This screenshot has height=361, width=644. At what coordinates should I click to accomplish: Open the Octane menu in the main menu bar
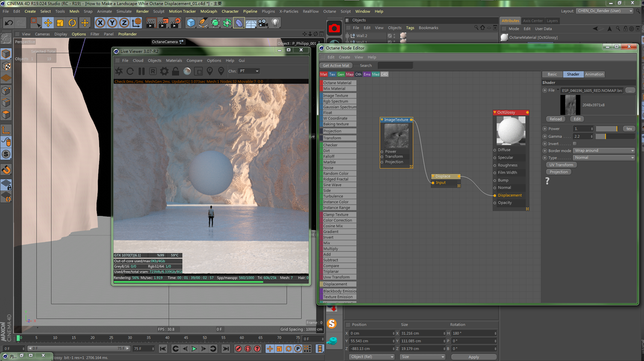tap(330, 11)
